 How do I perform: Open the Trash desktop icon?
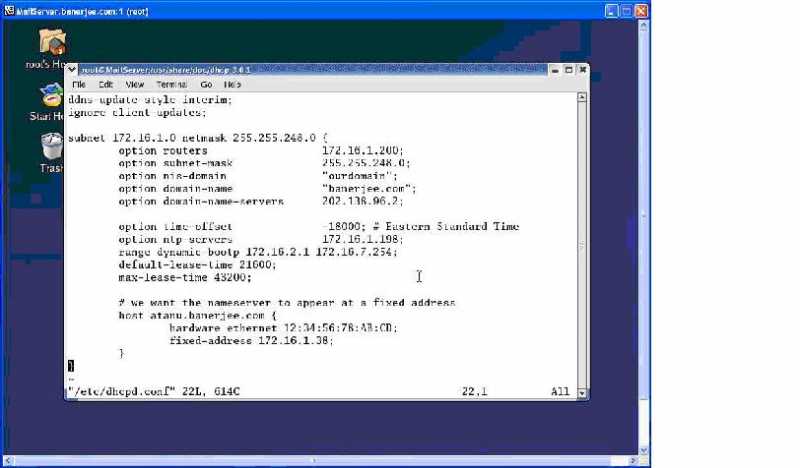[52, 146]
